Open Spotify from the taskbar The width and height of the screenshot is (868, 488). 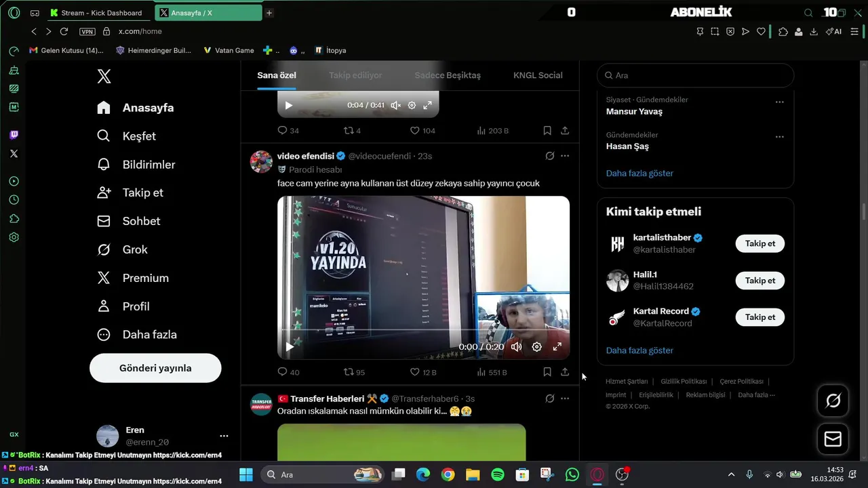pos(497,474)
